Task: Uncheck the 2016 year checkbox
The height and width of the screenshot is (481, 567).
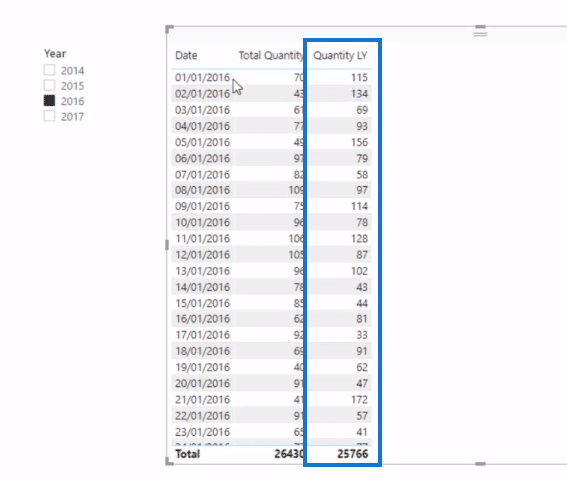Action: pos(50,101)
